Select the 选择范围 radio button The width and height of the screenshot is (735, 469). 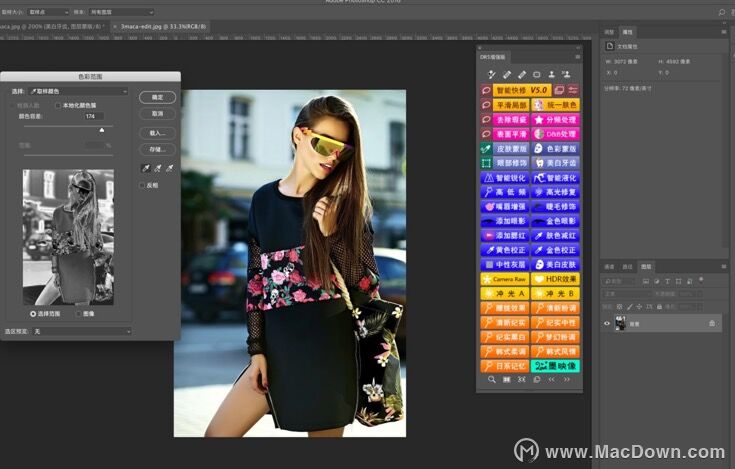pos(33,313)
